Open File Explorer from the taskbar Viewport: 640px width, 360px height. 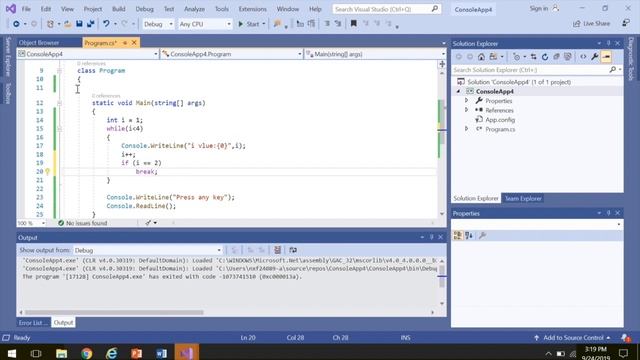pyautogui.click(x=62, y=353)
